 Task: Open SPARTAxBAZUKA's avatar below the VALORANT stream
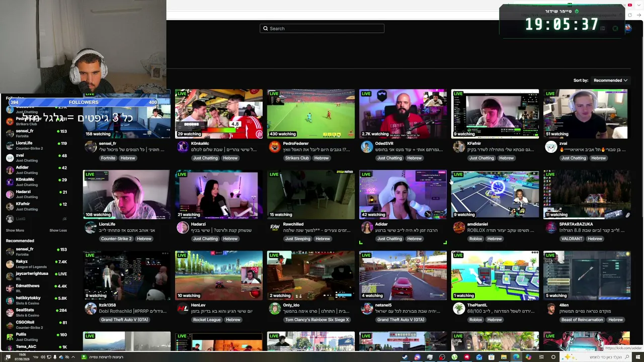coord(551,227)
